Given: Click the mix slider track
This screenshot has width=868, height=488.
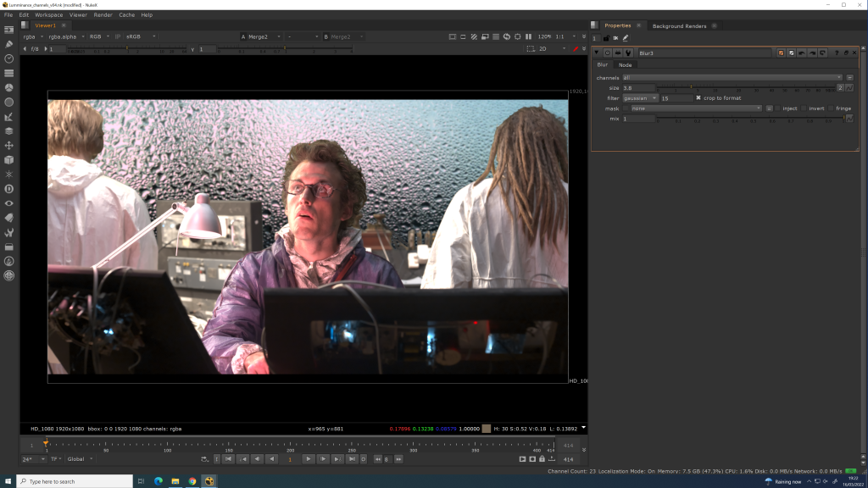Looking at the screenshot, I should 751,119.
